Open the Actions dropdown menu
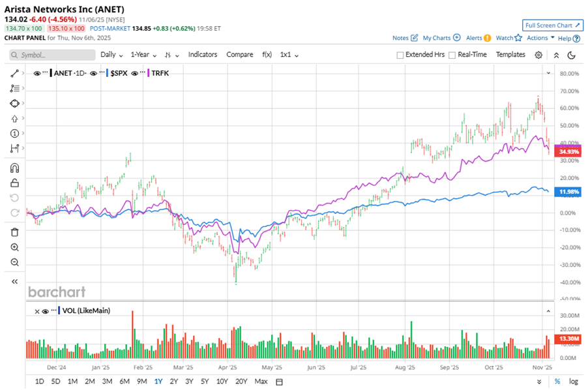Screen dimensions: 588x390 (540, 38)
